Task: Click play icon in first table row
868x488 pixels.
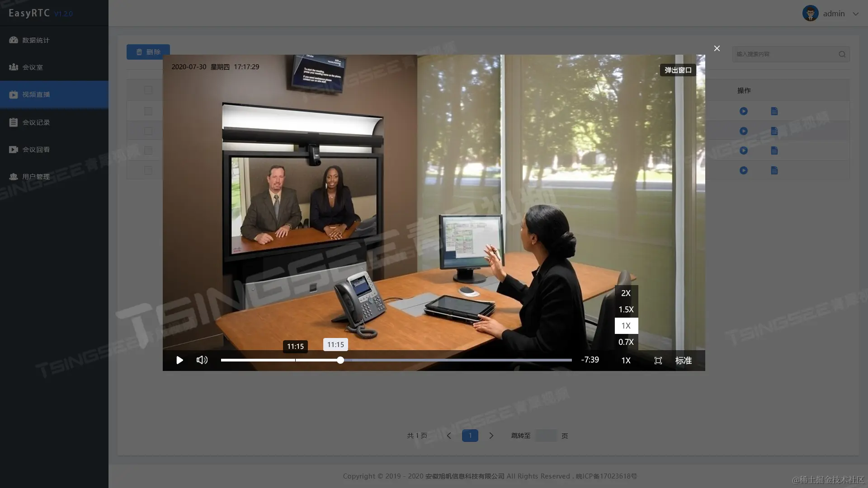Action: tap(744, 111)
